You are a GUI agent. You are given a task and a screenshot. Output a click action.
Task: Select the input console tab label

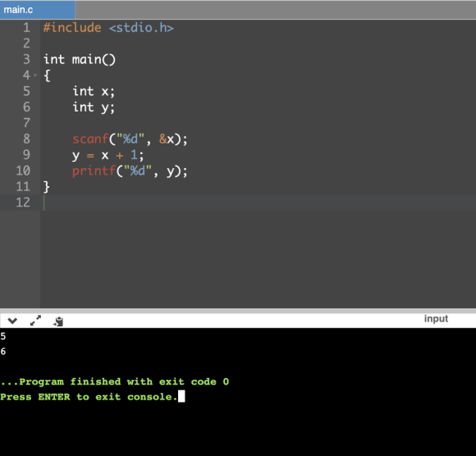click(x=436, y=318)
